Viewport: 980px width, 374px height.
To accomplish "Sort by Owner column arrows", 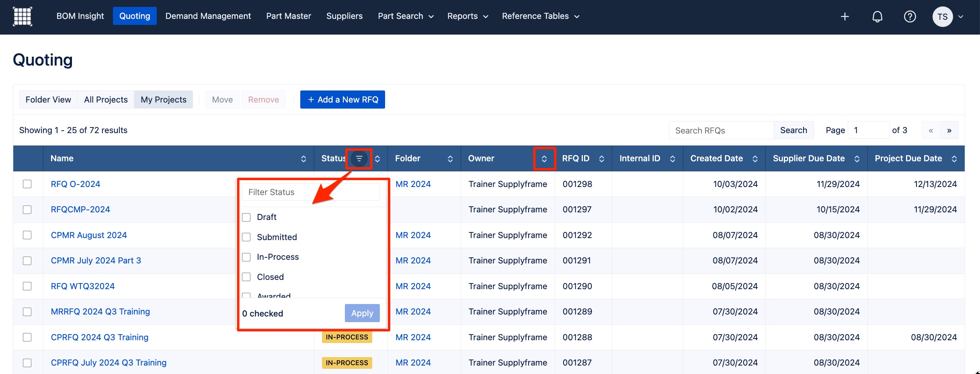I will [x=544, y=159].
